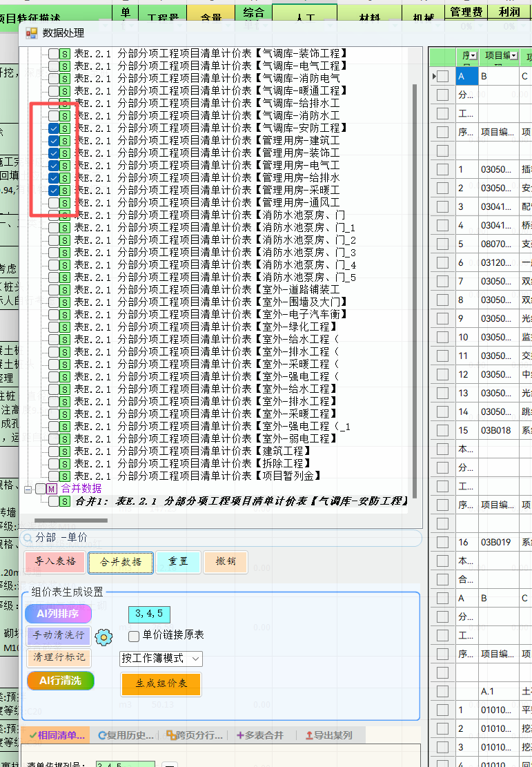Screen dimensions: 532x767
Task: Click the tree list horizontal scrollbar
Action: [x=71, y=521]
